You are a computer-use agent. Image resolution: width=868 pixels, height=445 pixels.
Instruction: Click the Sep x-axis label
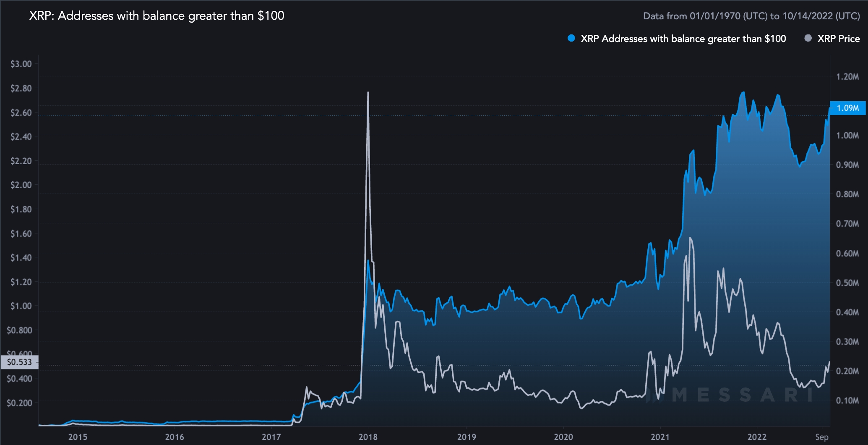822,437
